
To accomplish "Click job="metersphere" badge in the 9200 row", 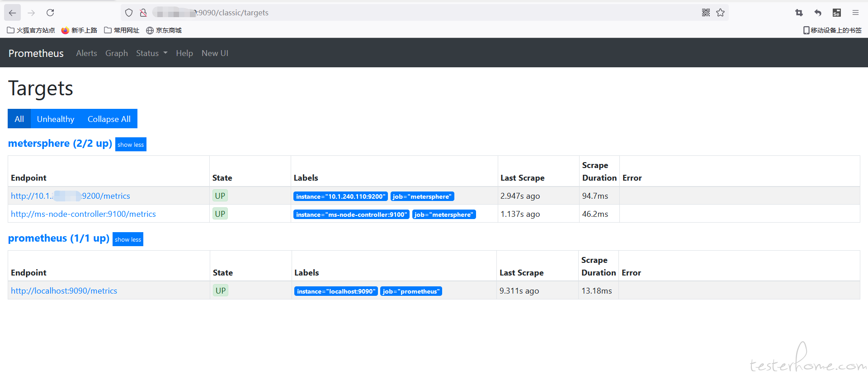I will (x=422, y=196).
